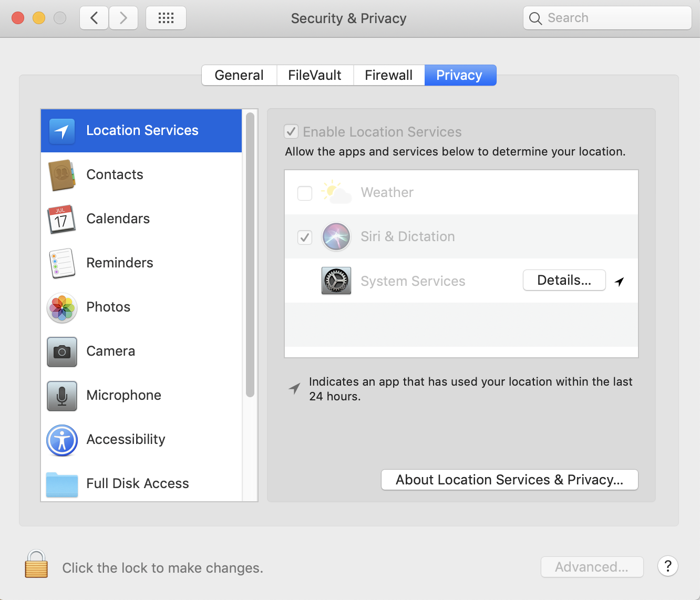Click the System Services gear icon
This screenshot has height=600, width=700.
click(336, 281)
